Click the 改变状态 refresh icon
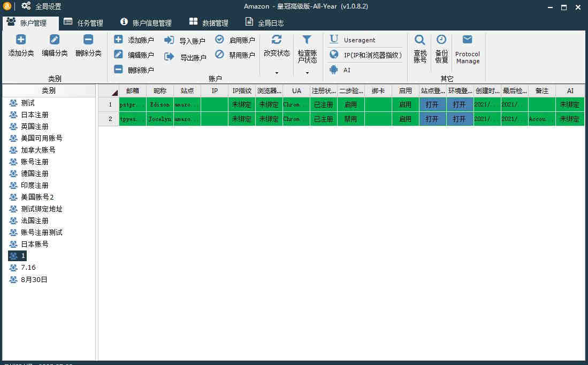 (x=277, y=40)
